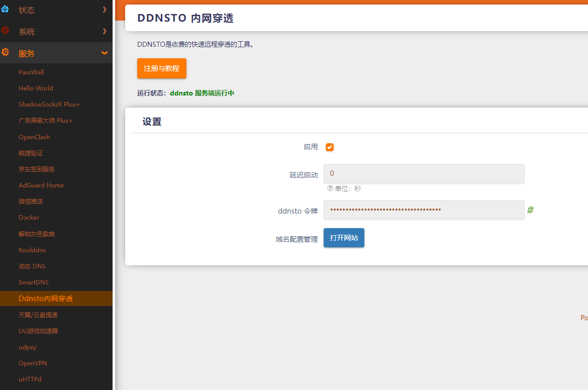Select the OpenVPN menu entry

pyautogui.click(x=32, y=363)
